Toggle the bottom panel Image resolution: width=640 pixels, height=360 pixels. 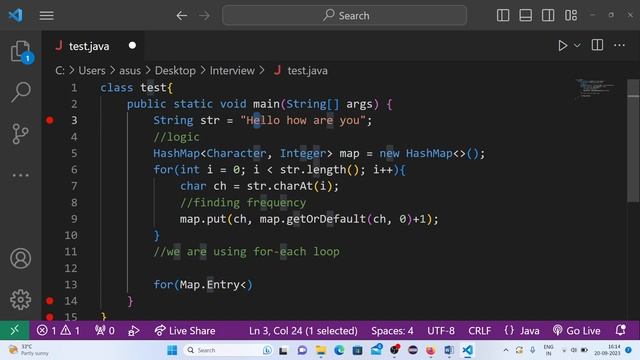click(525, 16)
